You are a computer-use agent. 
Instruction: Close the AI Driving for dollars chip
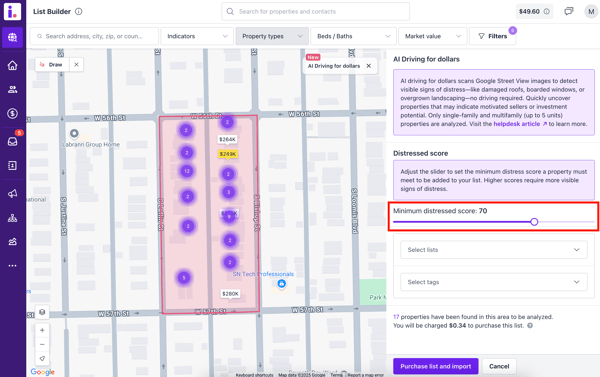click(x=368, y=66)
